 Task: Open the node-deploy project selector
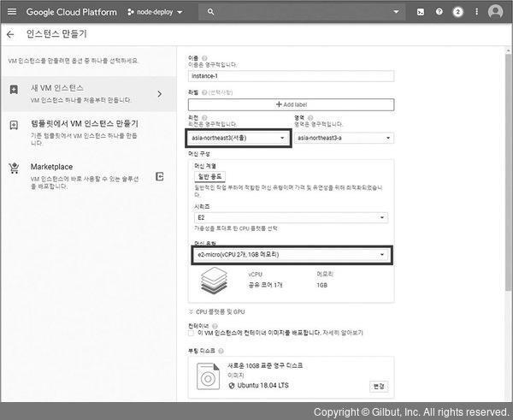click(155, 12)
